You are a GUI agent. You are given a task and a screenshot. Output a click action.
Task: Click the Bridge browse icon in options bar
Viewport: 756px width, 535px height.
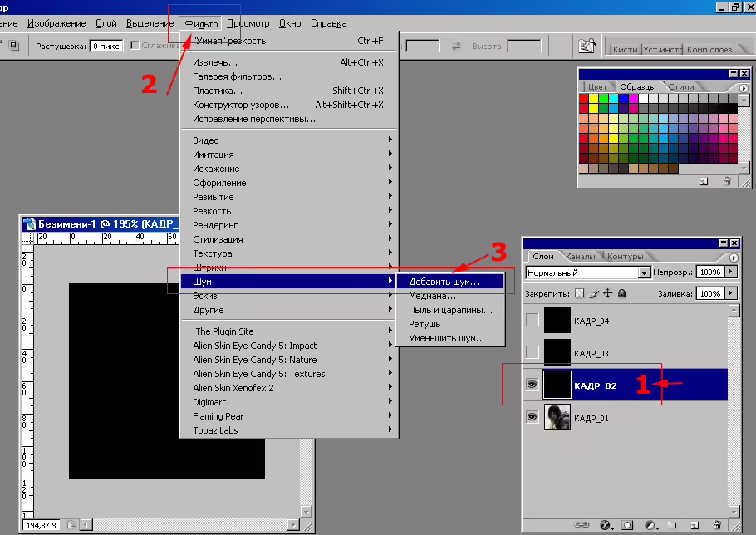pos(587,47)
